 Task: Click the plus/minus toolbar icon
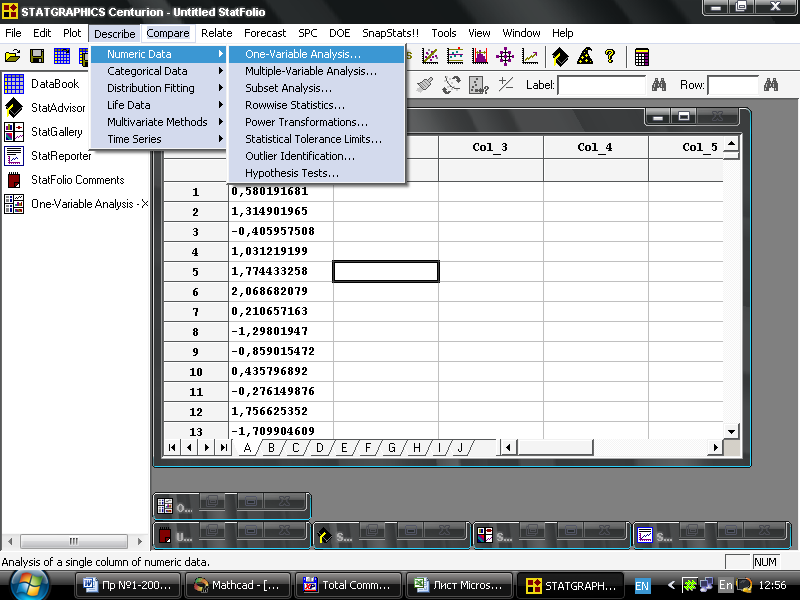(x=506, y=84)
